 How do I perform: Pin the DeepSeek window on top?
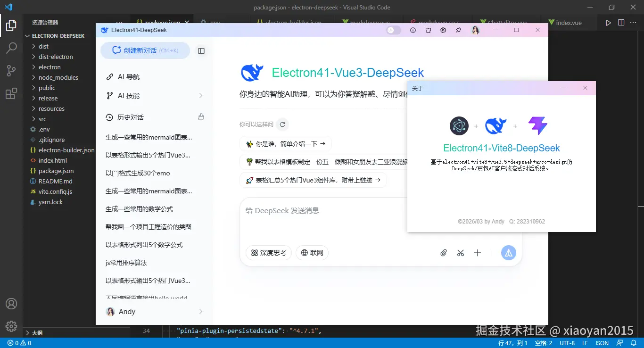click(x=457, y=30)
